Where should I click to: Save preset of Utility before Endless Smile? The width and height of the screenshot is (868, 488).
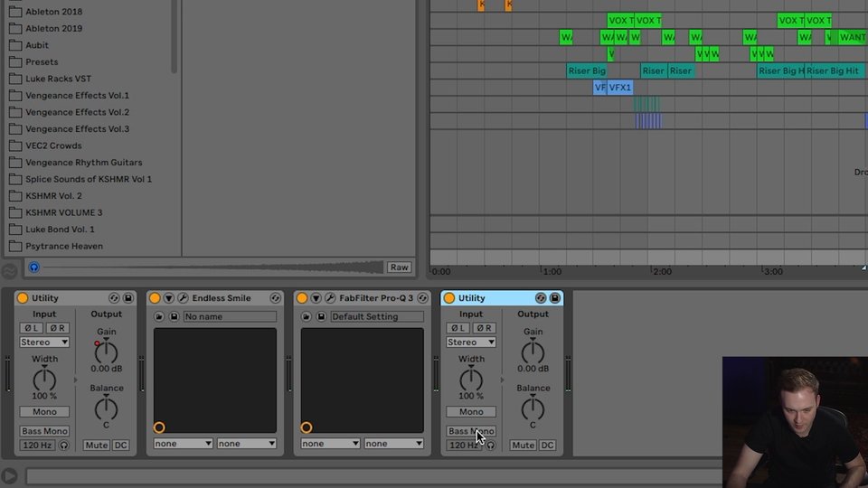127,298
